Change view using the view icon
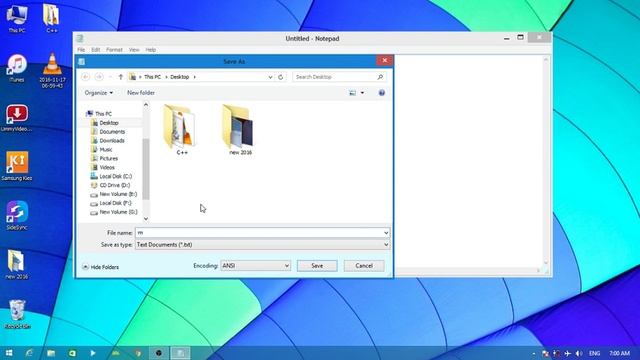This screenshot has height=360, width=640. 352,93
